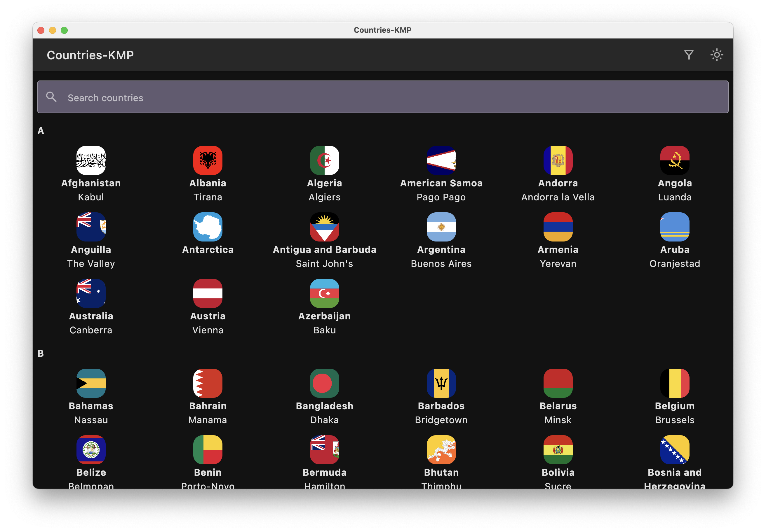The height and width of the screenshot is (532, 766).
Task: Open the filter icon in the toolbar
Action: 689,55
